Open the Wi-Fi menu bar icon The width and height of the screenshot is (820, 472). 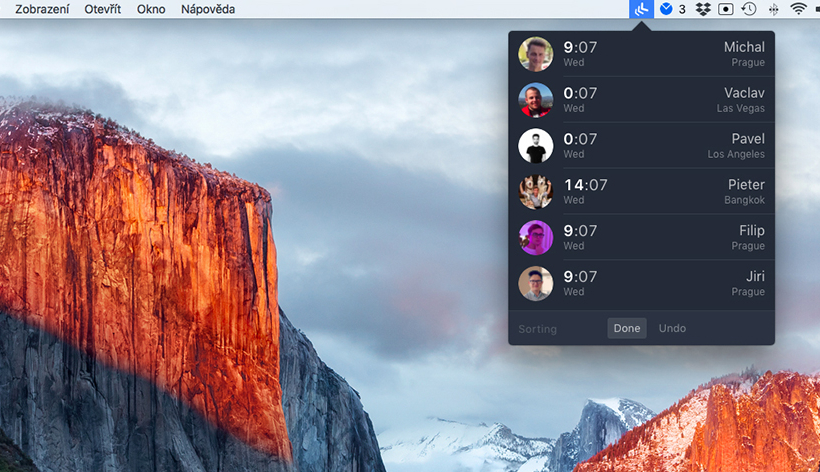(798, 9)
